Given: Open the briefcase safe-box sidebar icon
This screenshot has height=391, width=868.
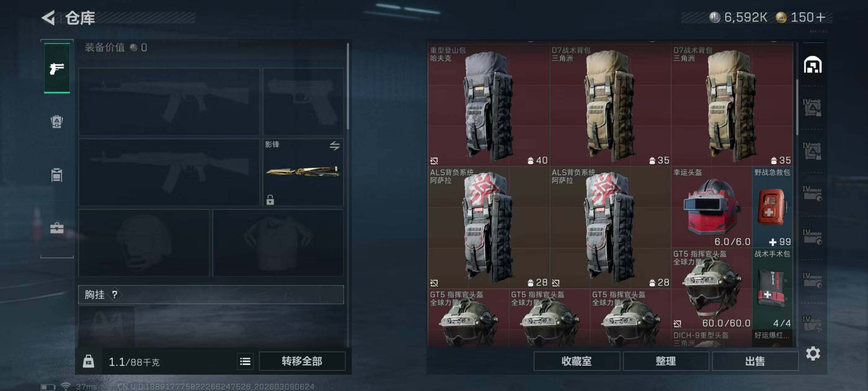Looking at the screenshot, I should (x=57, y=228).
